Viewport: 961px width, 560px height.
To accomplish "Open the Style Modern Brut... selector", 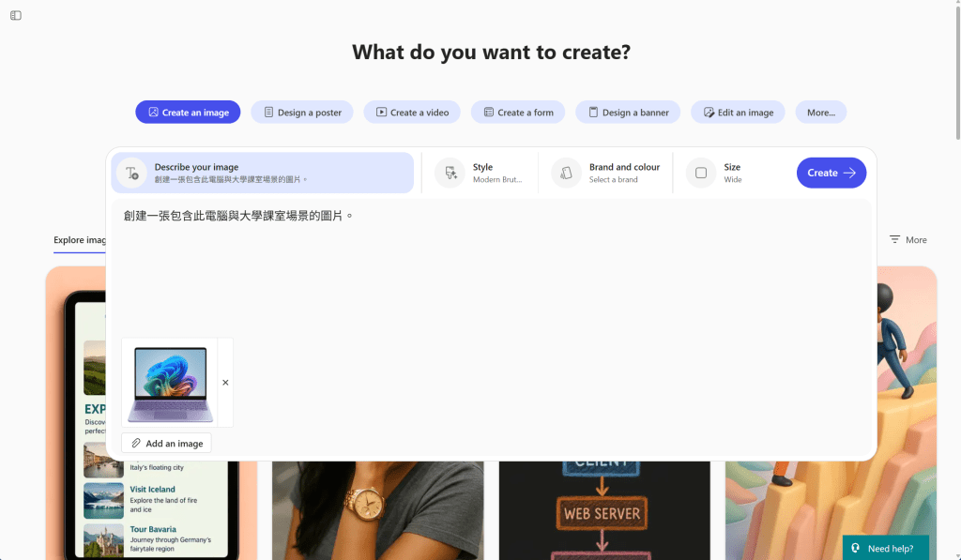I will pyautogui.click(x=480, y=173).
